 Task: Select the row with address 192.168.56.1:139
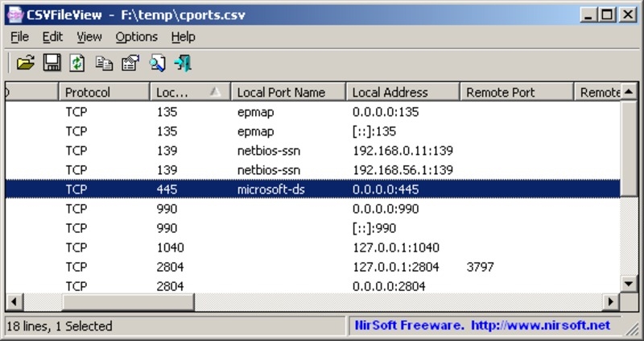(x=313, y=170)
